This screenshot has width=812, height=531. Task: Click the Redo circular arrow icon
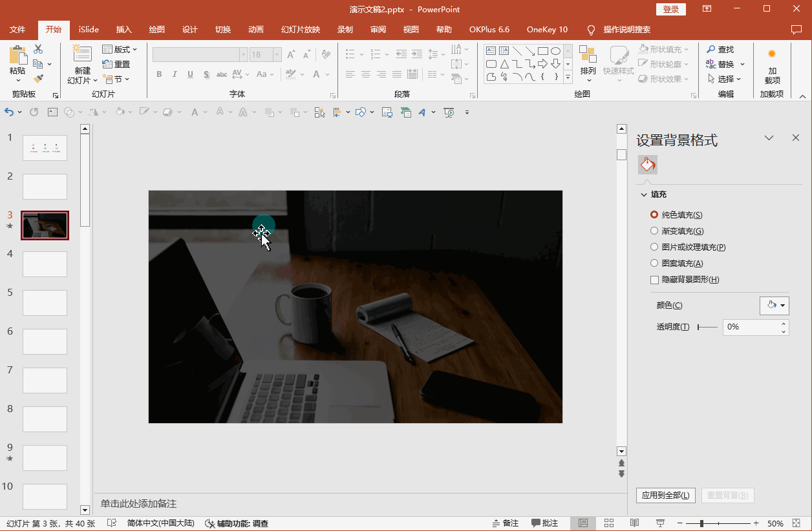34,112
